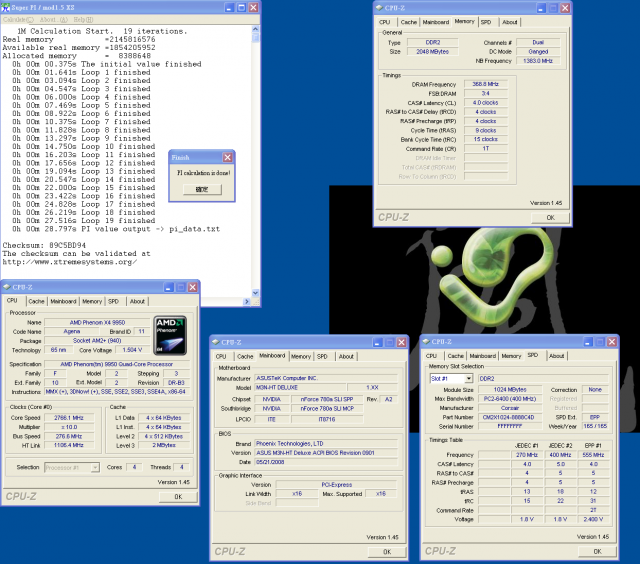This screenshot has width=640, height=564.
Task: Click the Part Number CM2X1024-8888C4D field
Action: (x=510, y=417)
